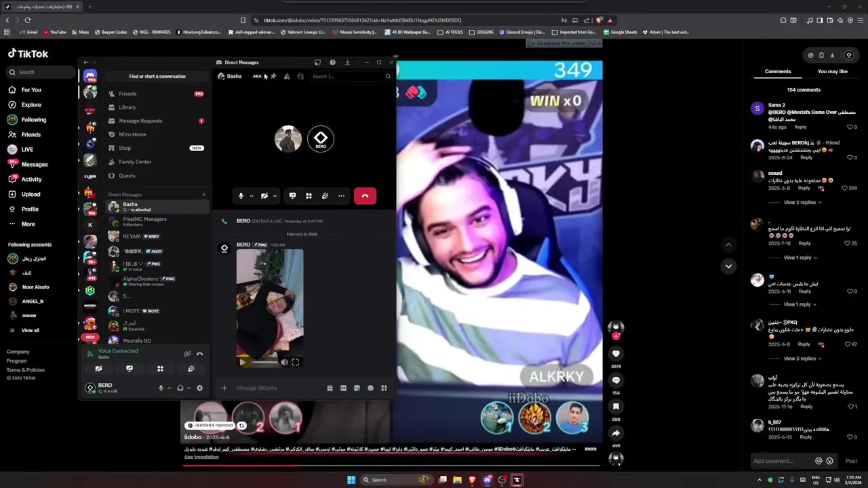Toggle the call microphone mute button
Image resolution: width=868 pixels, height=488 pixels.
(241, 196)
